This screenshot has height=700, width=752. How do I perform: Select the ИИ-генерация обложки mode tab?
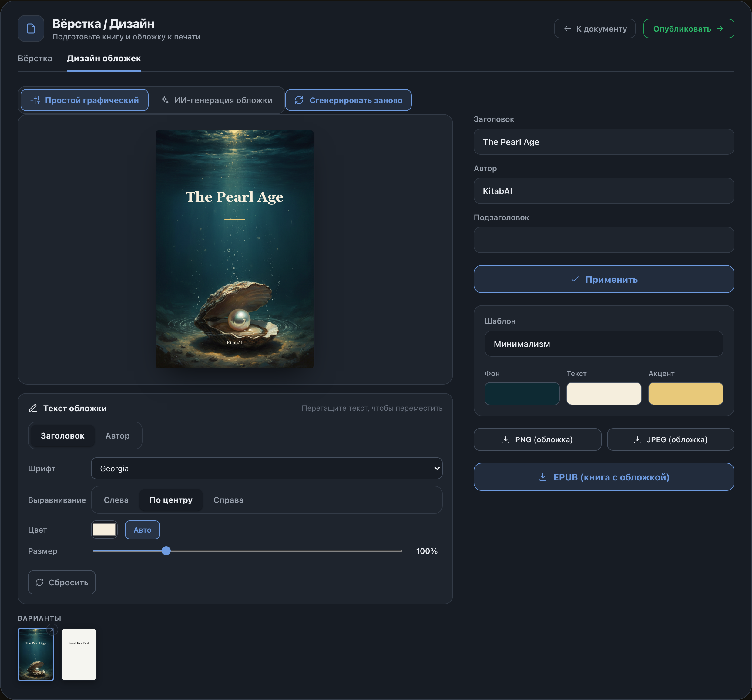[x=217, y=100]
